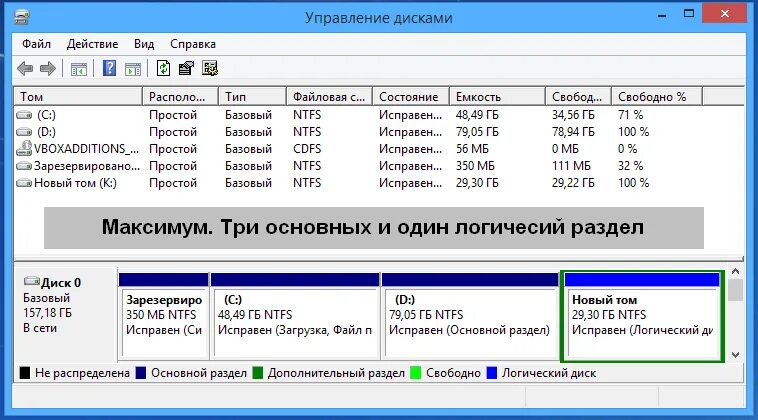Toggle the console tree toolbar icon
758x420 pixels.
tap(79, 69)
